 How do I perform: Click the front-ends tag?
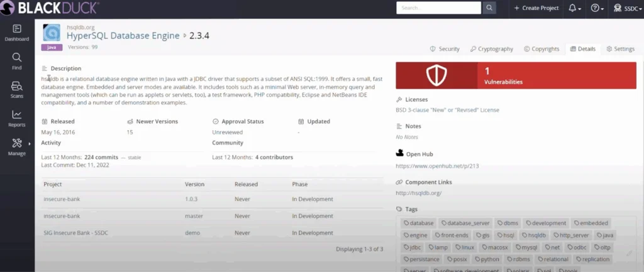tap(452, 236)
